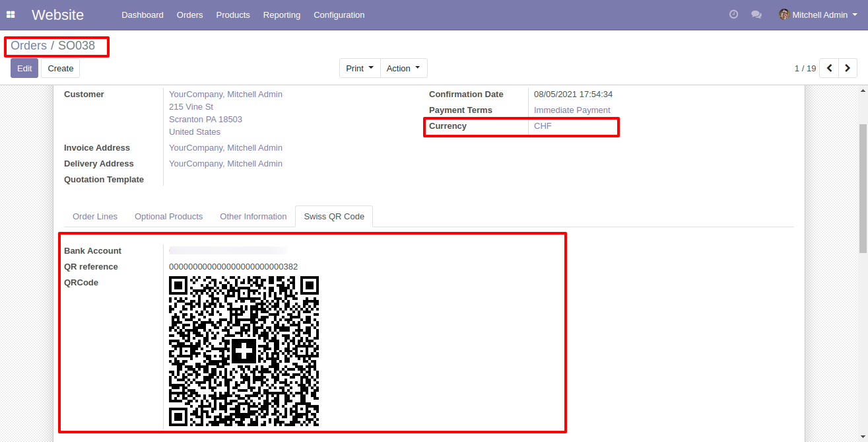Click the confirmation date 08/05/2021 17:54:34

click(573, 94)
